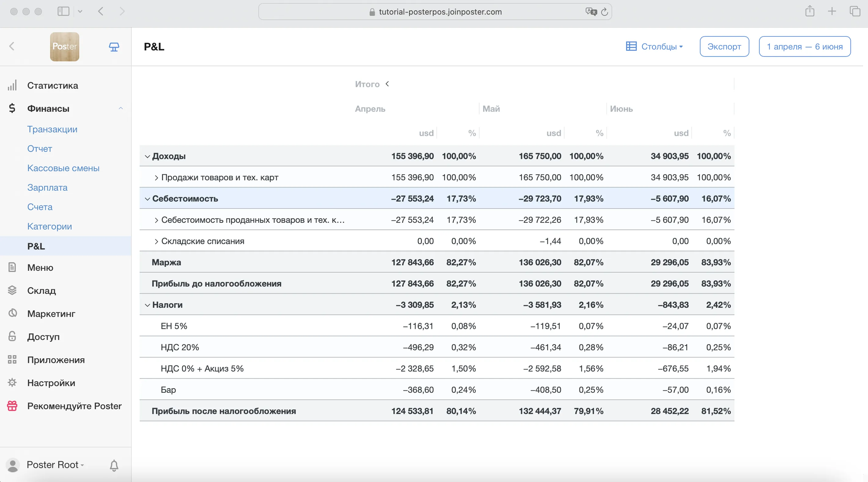Open Приложения via its grid icon
This screenshot has height=482, width=868.
12,360
